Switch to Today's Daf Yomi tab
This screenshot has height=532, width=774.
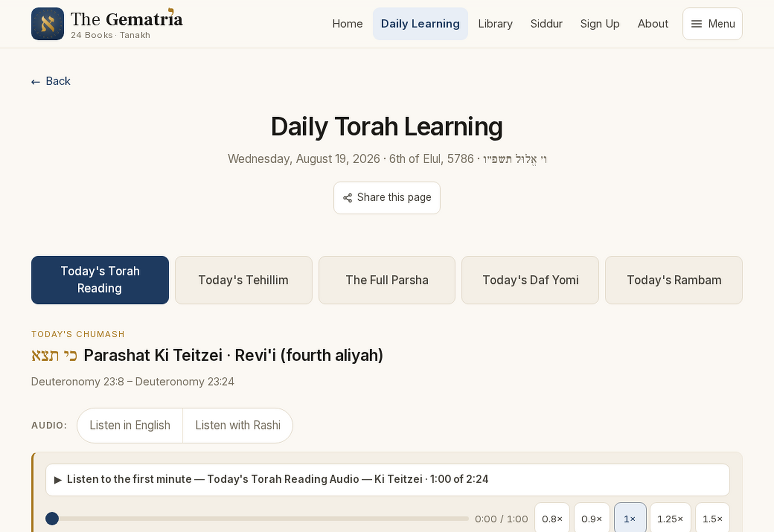530,280
